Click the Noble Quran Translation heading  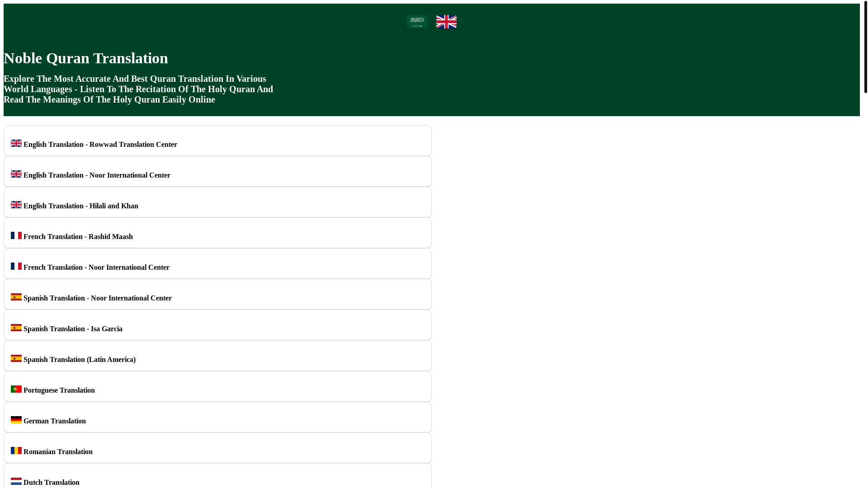(x=86, y=58)
